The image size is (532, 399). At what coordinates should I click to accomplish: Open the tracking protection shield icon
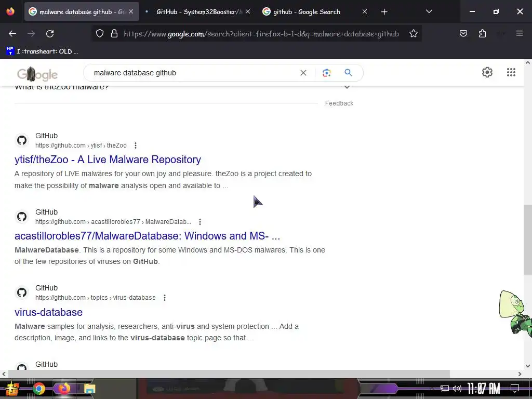pyautogui.click(x=99, y=34)
